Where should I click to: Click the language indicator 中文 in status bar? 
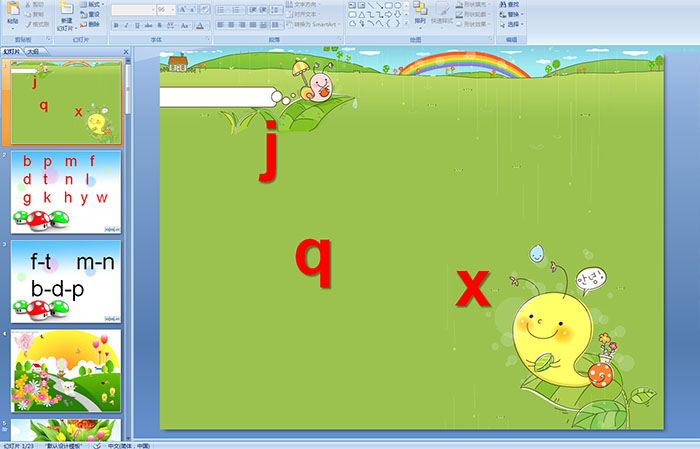(129, 446)
